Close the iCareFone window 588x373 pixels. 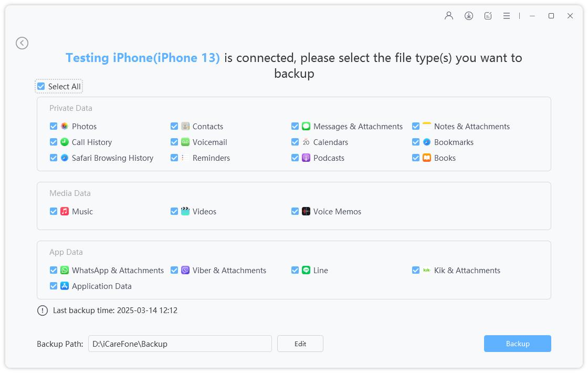click(570, 16)
